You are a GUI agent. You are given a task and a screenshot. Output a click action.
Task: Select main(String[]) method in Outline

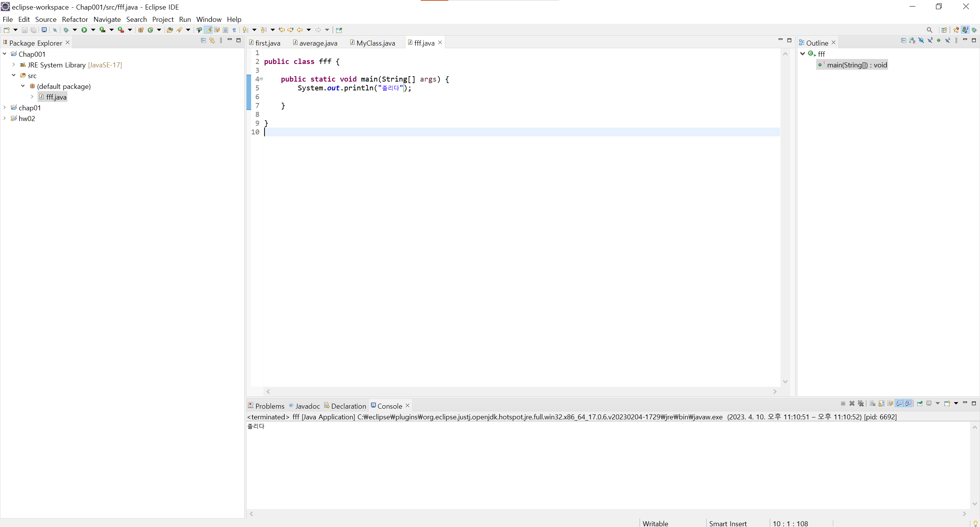(856, 65)
